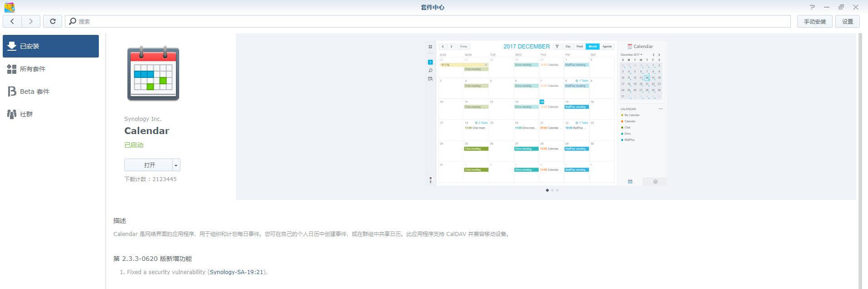This screenshot has height=289, width=868.
Task: Click the search magnifier icon
Action: (73, 21)
